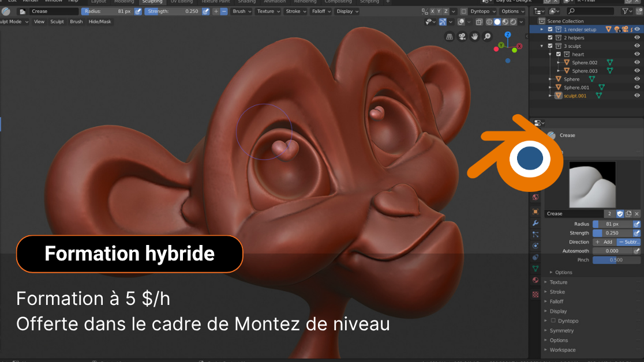The height and width of the screenshot is (362, 644).
Task: Open Modifier properties wrench tab
Action: click(536, 223)
